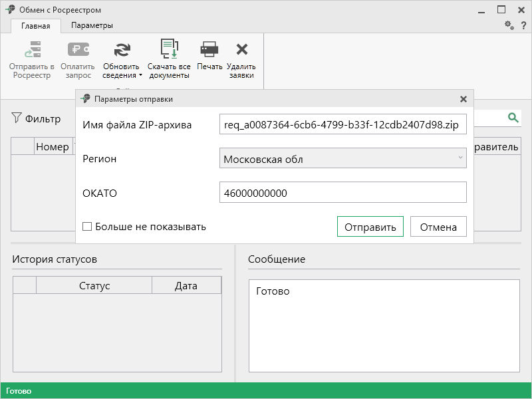
Task: Open help via the question mark icon
Action: click(x=523, y=25)
